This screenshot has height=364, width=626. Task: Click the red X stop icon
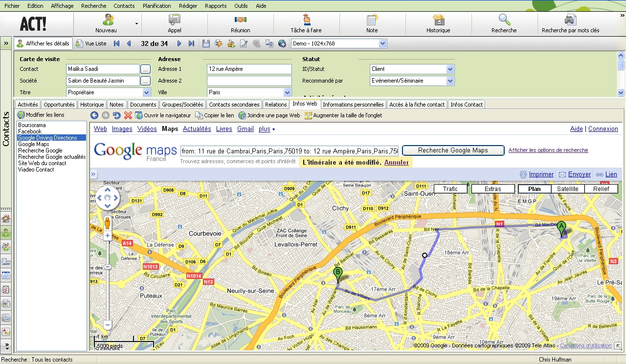tap(128, 115)
